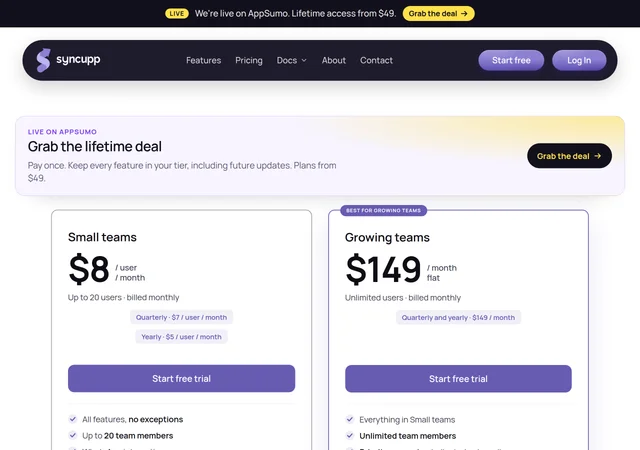
Task: Click the arrow in black deal button
Action: click(598, 156)
